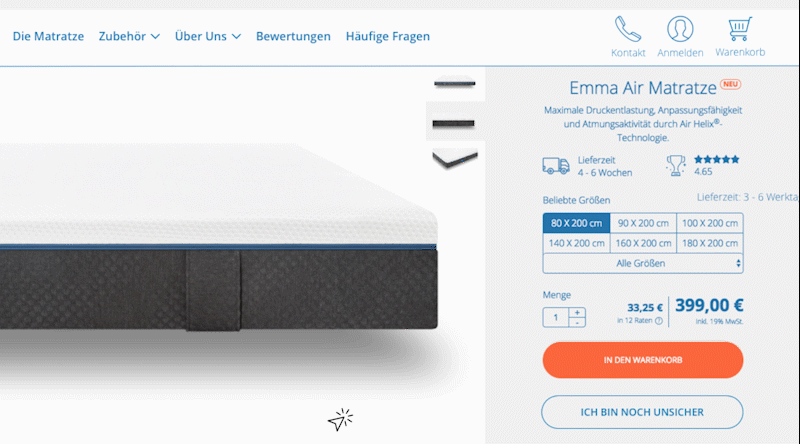Open Häufige Fragen in navigation

[388, 36]
